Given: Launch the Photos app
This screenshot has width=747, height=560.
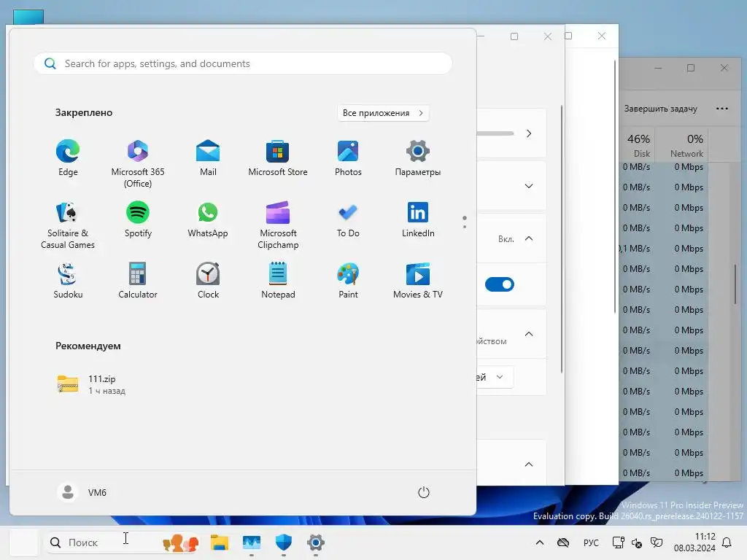Looking at the screenshot, I should pos(348,158).
